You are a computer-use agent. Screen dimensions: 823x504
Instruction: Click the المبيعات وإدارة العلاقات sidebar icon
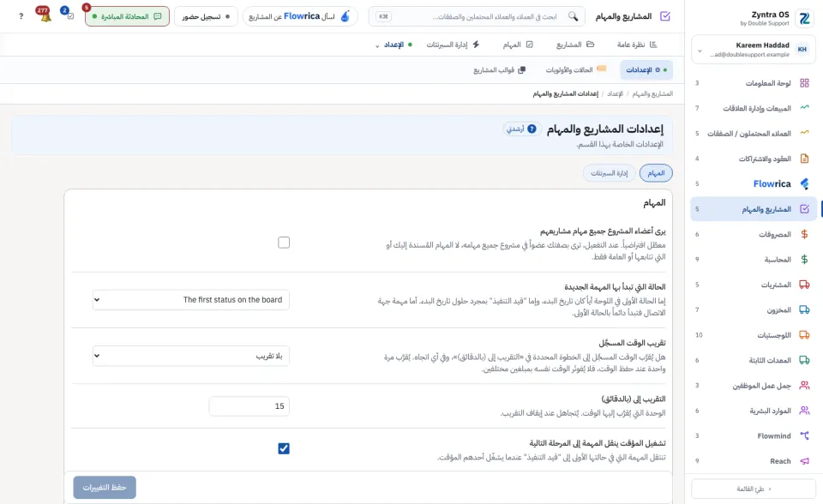(x=804, y=108)
